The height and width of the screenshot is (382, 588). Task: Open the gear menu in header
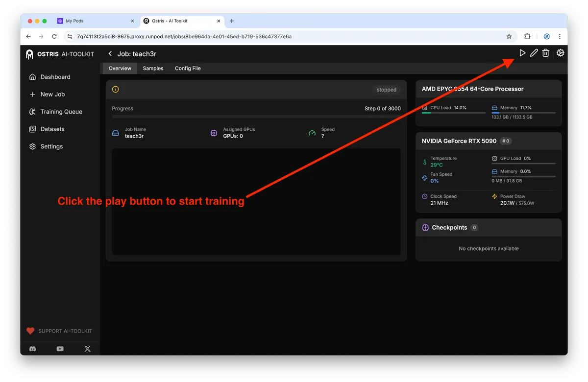click(x=561, y=53)
